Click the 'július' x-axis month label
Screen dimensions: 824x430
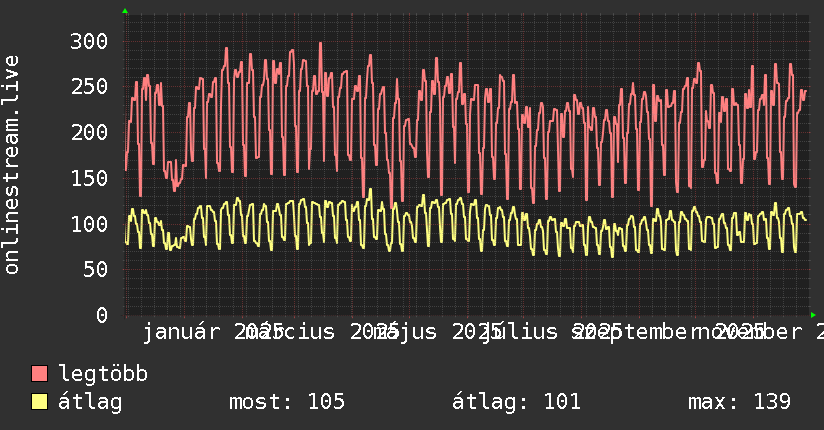[520, 332]
